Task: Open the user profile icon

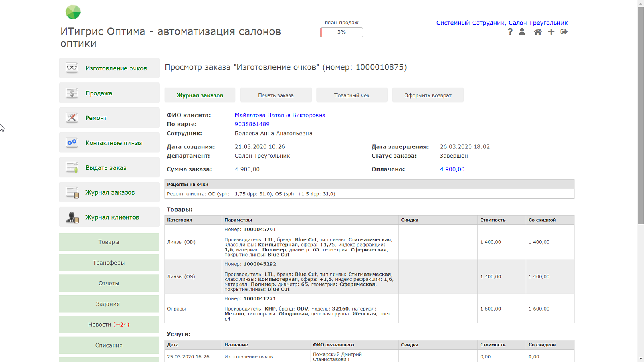Action: (522, 32)
